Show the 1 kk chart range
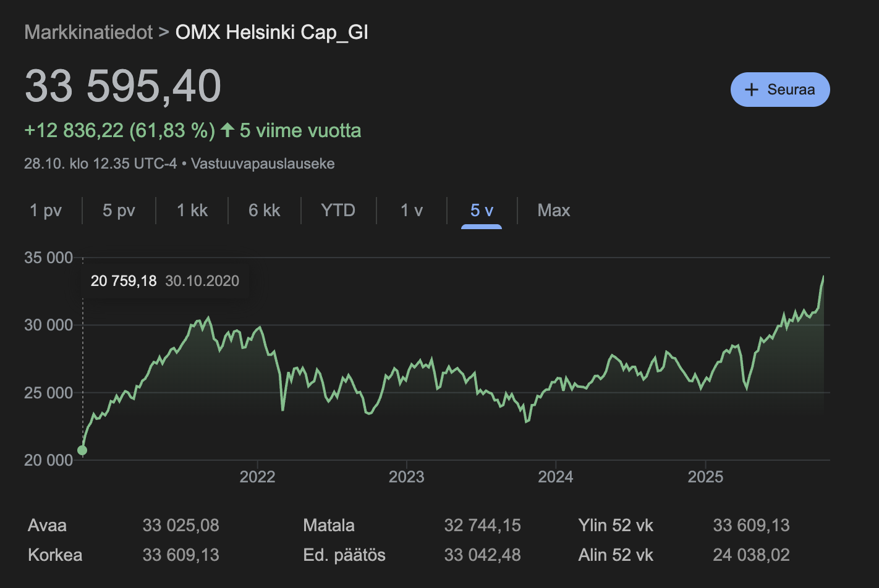Image resolution: width=879 pixels, height=588 pixels. coord(192,211)
